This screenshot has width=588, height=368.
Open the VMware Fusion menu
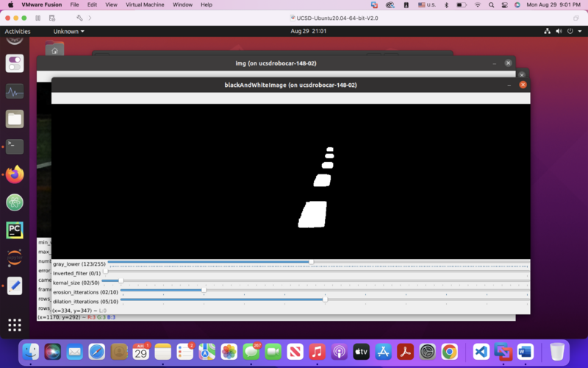[42, 4]
